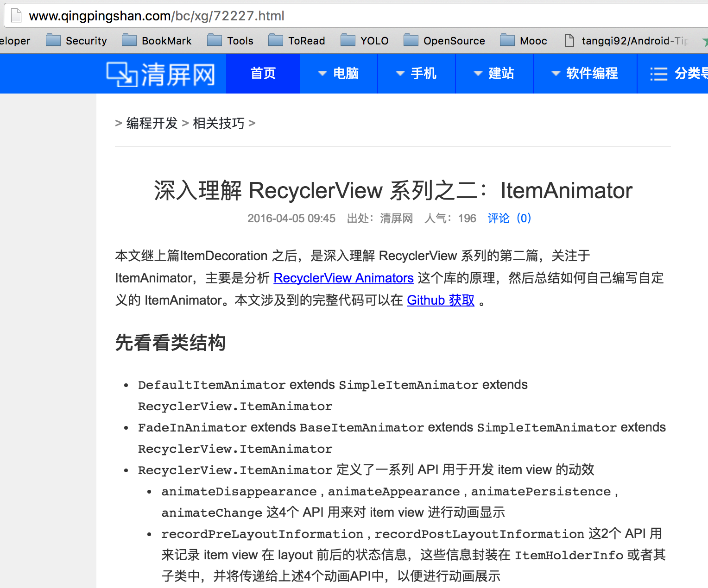Open the Tools bookmarks folder
Image resolution: width=708 pixels, height=588 pixels.
pos(231,41)
